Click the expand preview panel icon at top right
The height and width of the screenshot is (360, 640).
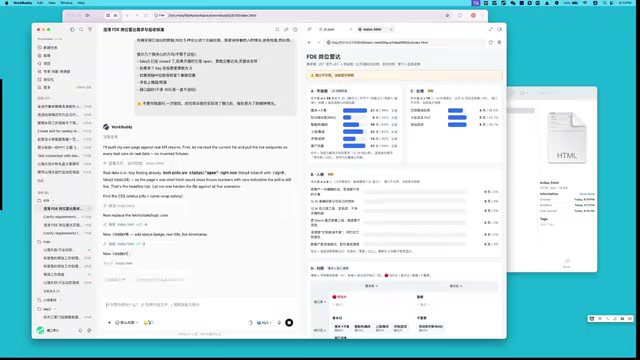click(490, 29)
